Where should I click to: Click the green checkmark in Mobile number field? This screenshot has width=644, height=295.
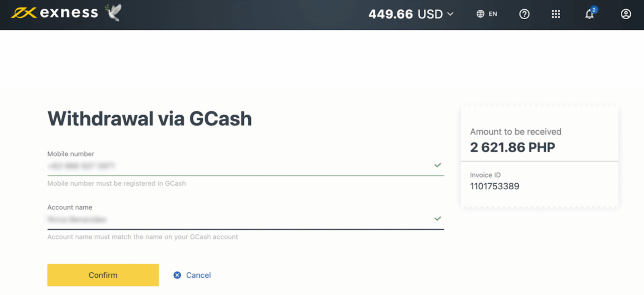[438, 165]
